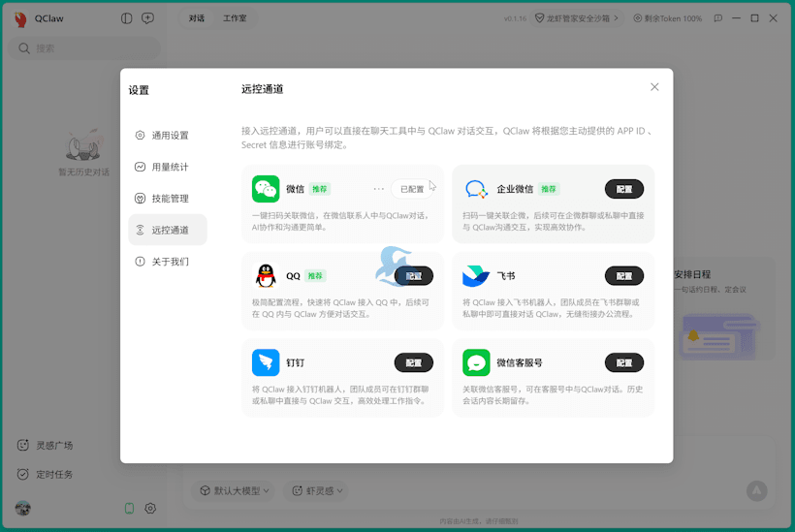Click 配置 button for 企业微信
Image resolution: width=795 pixels, height=532 pixels.
[x=624, y=189]
